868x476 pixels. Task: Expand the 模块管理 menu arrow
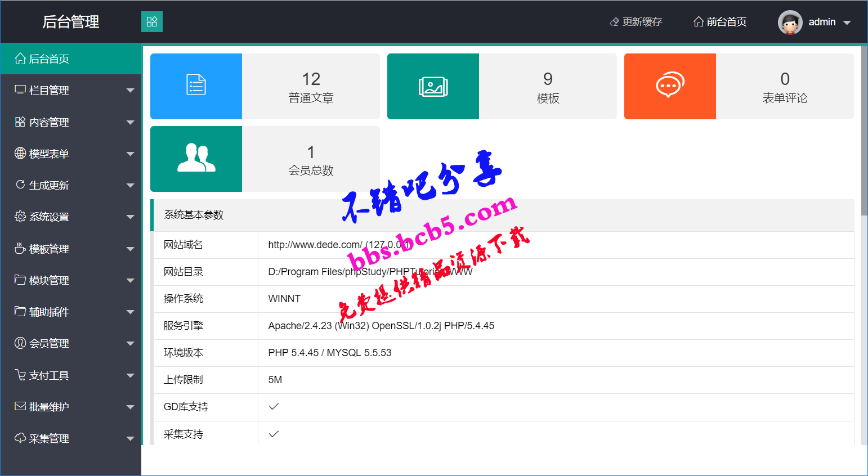[130, 281]
